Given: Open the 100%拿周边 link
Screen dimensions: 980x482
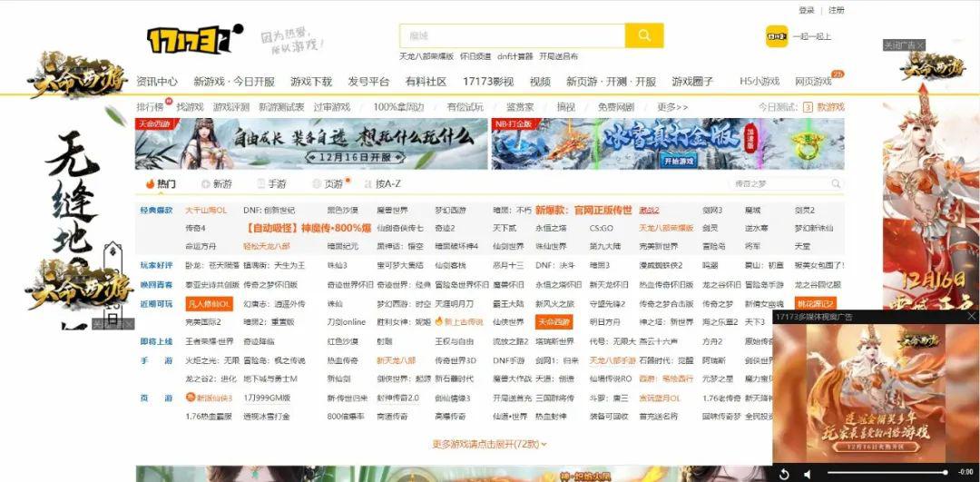Looking at the screenshot, I should click(398, 107).
